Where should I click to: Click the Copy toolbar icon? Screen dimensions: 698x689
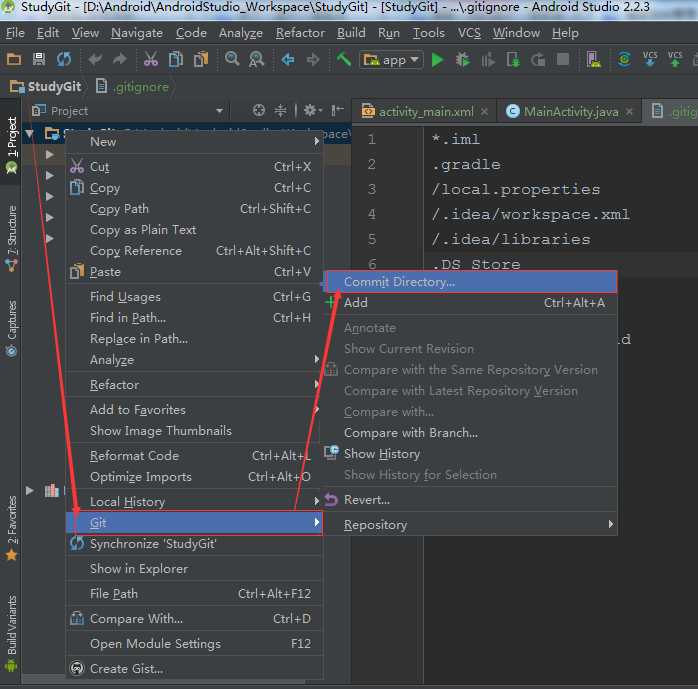[x=176, y=59]
